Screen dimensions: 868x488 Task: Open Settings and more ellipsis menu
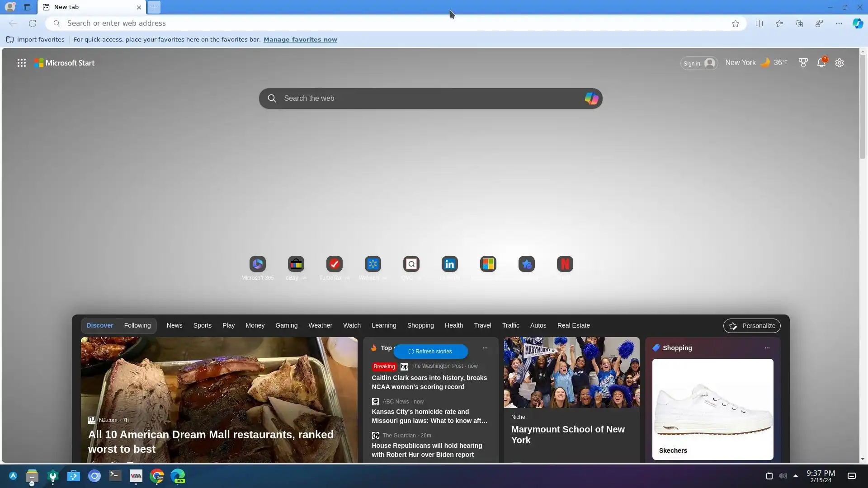[839, 23]
